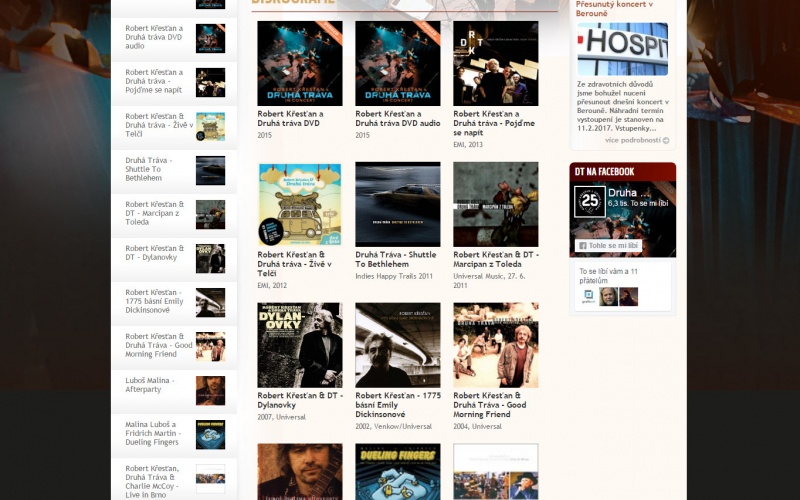This screenshot has height=500, width=800.
Task: Open the Live in Brno album cover in the grid
Action: (496, 471)
